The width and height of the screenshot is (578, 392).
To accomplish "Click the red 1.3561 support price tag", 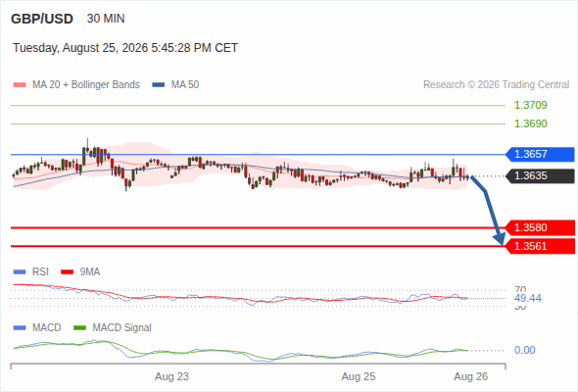I will pos(540,246).
